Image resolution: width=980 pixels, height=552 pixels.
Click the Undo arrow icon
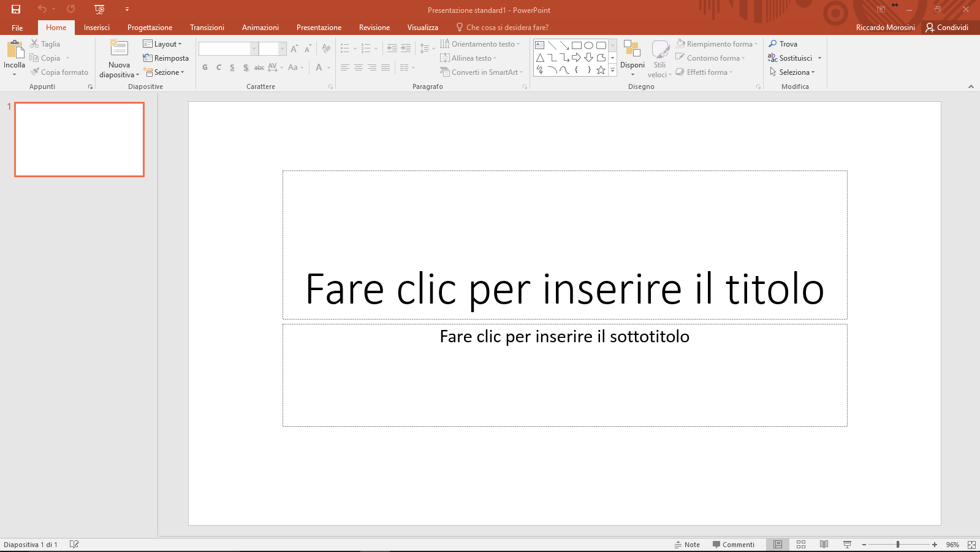pos(42,9)
